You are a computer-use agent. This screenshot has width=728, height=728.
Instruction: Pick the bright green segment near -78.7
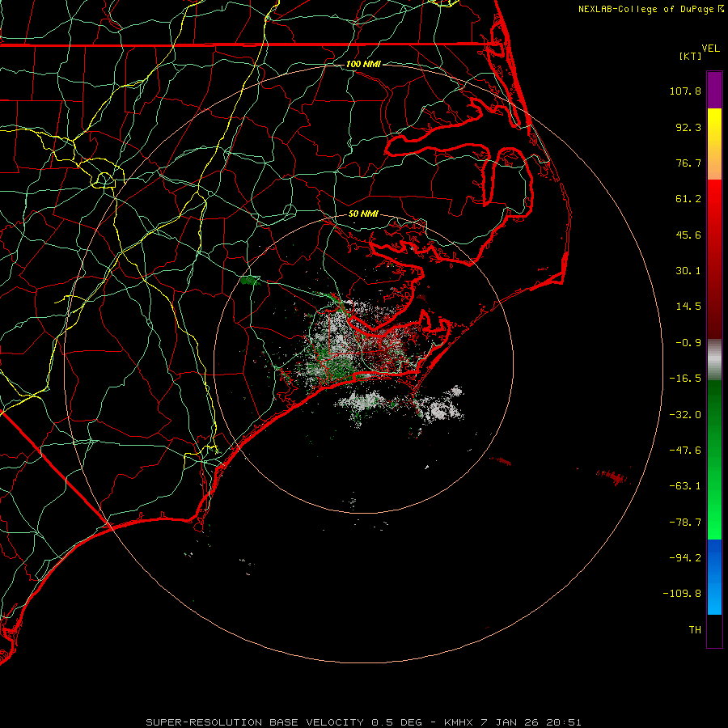[714, 523]
